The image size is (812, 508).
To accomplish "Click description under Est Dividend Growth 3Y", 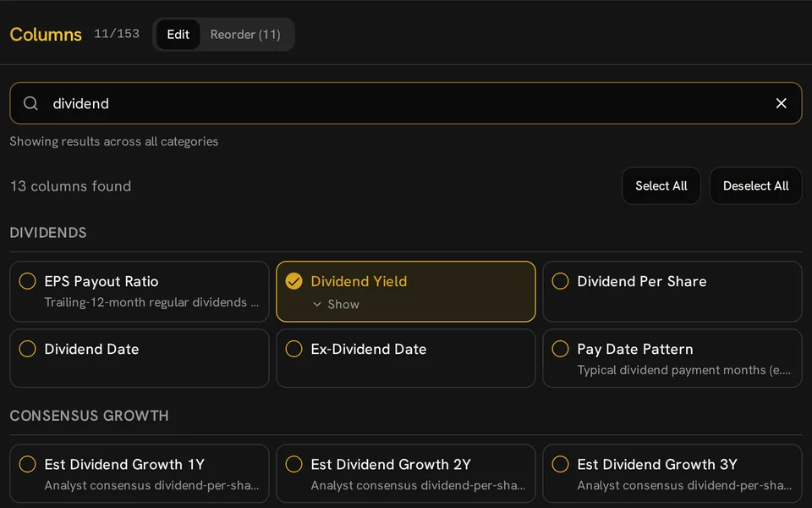I will tap(684, 486).
